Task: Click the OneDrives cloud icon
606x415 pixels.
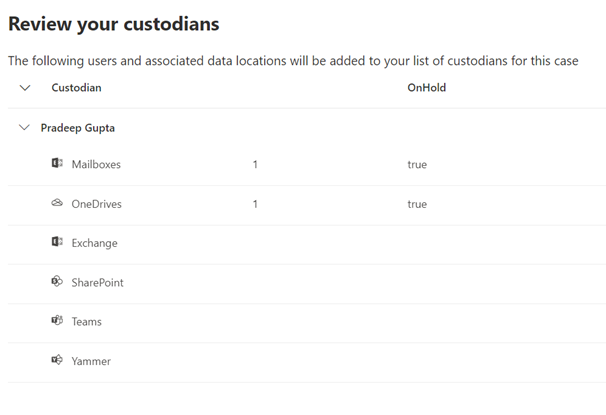Action: tap(57, 203)
